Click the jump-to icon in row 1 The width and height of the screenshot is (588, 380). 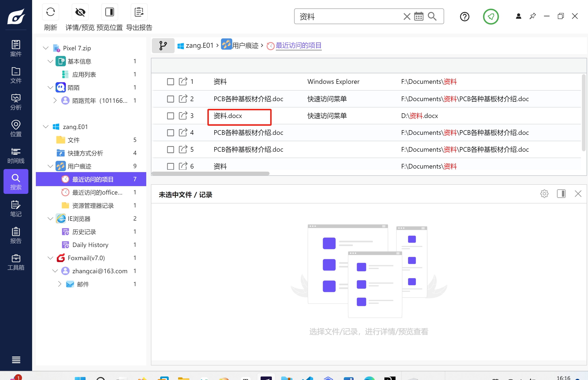(183, 81)
